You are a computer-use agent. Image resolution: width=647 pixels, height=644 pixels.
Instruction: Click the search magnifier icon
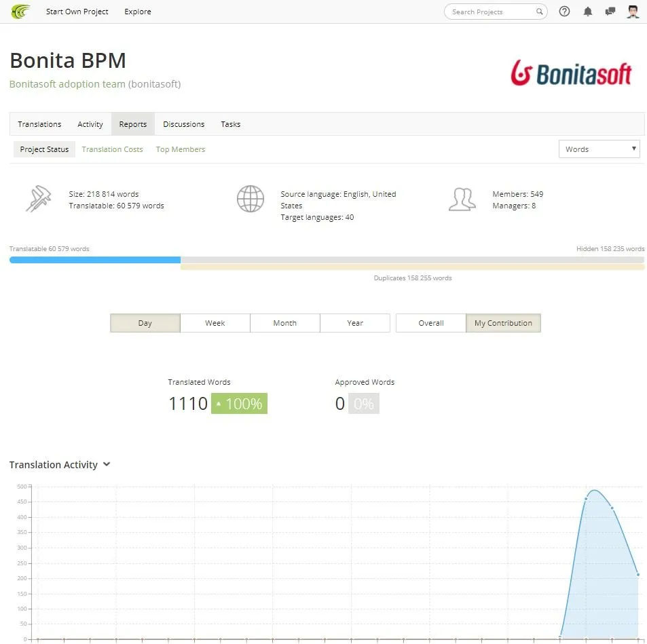(539, 12)
